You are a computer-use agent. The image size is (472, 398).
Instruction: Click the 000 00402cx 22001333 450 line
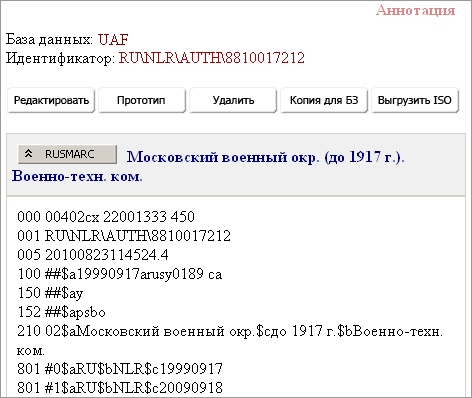[106, 217]
